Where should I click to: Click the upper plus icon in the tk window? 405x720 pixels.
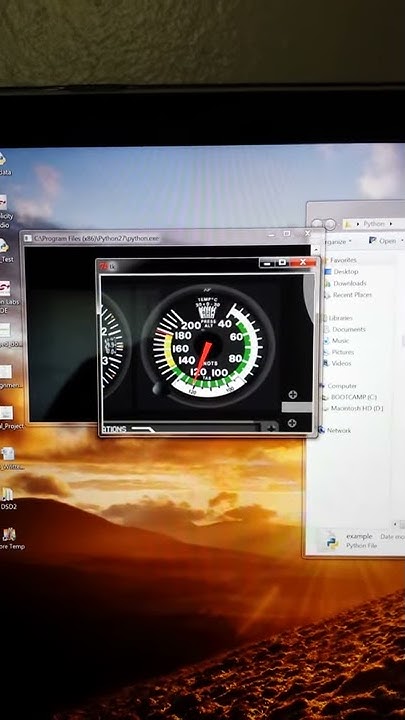pos(292,394)
